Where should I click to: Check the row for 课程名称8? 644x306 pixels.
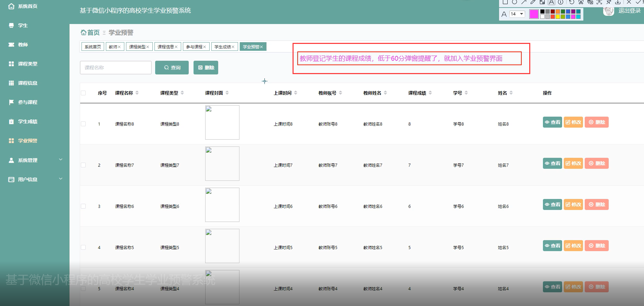click(x=83, y=124)
